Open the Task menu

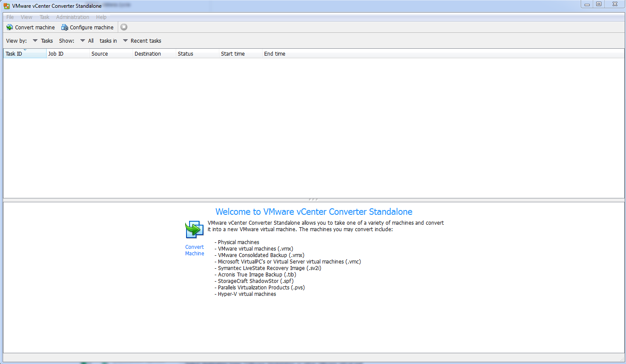(44, 17)
